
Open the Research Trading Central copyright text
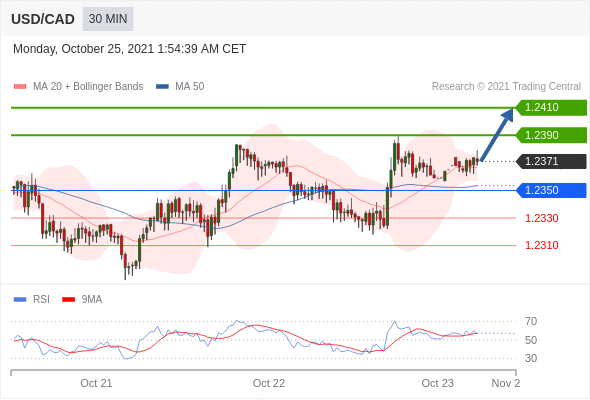pyautogui.click(x=506, y=87)
